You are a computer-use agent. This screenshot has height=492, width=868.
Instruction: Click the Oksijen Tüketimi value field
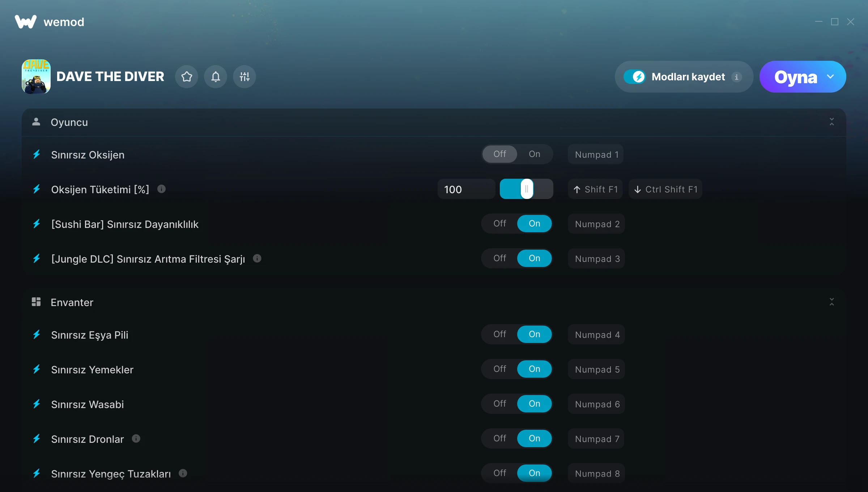coord(466,189)
